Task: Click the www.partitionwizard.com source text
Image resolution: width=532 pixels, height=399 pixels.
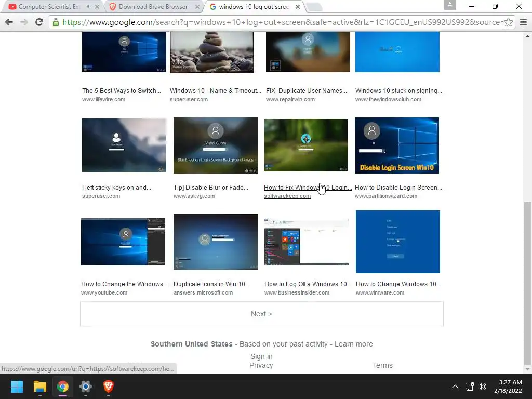Action: pos(386,196)
